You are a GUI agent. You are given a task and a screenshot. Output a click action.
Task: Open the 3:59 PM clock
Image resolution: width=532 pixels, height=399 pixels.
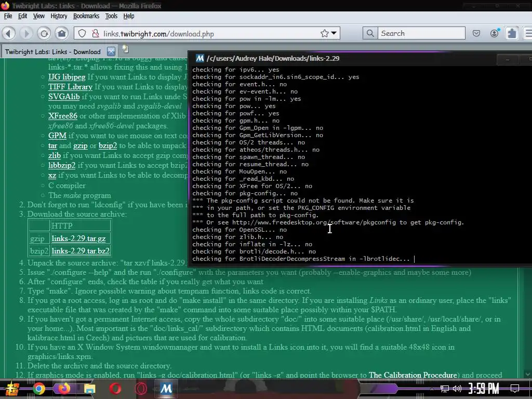484,389
